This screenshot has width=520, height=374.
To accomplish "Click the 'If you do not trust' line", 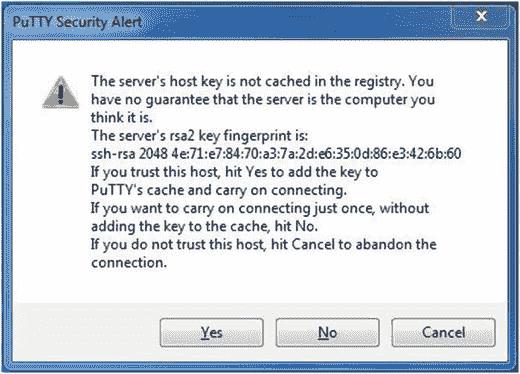I will pos(264,244).
